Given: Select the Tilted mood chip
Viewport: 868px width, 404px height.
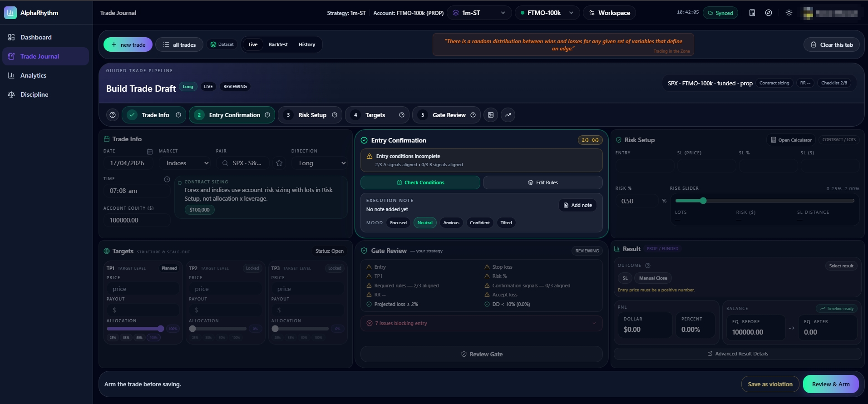Looking at the screenshot, I should tap(506, 223).
